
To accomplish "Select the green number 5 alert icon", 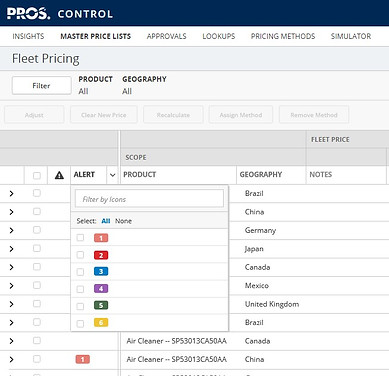I will click(x=101, y=305).
